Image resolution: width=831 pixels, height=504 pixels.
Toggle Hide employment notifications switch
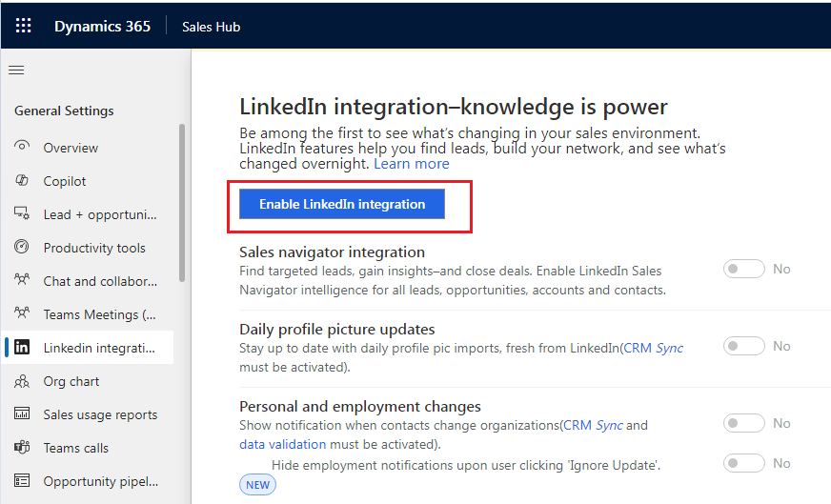pos(743,463)
